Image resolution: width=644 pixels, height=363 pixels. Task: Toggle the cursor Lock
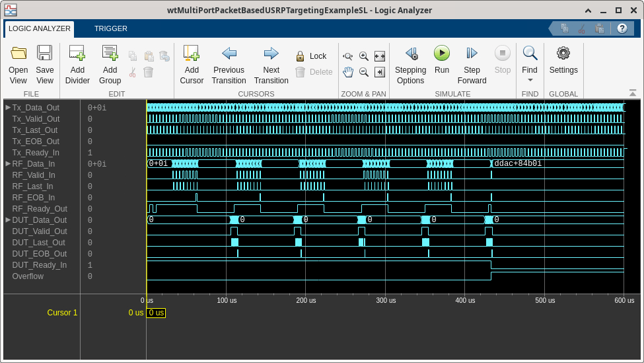point(311,57)
